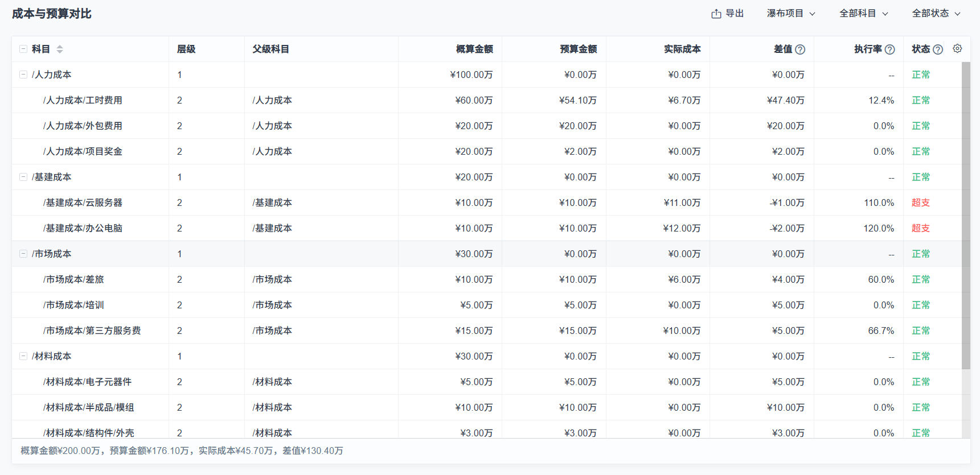Select the /材料成本/电子元器件 row

486,382
